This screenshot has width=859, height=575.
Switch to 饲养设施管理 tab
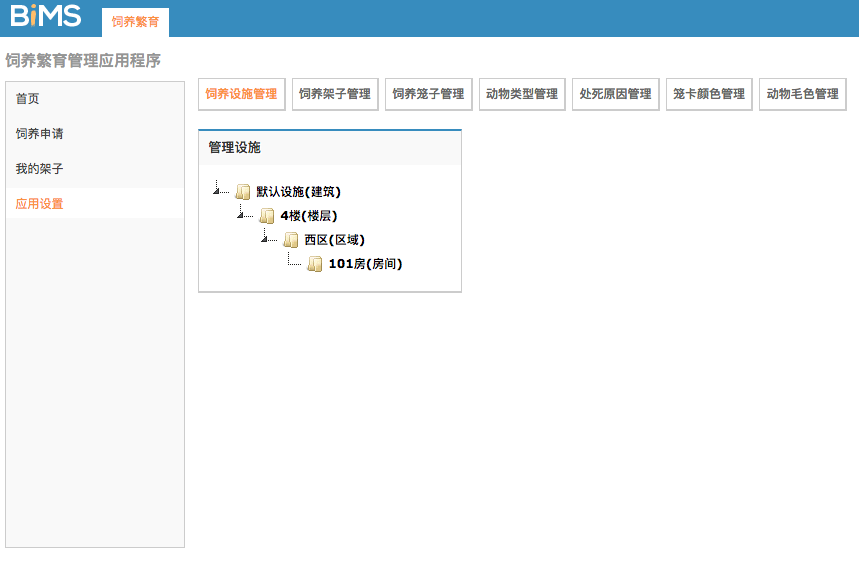pyautogui.click(x=241, y=94)
